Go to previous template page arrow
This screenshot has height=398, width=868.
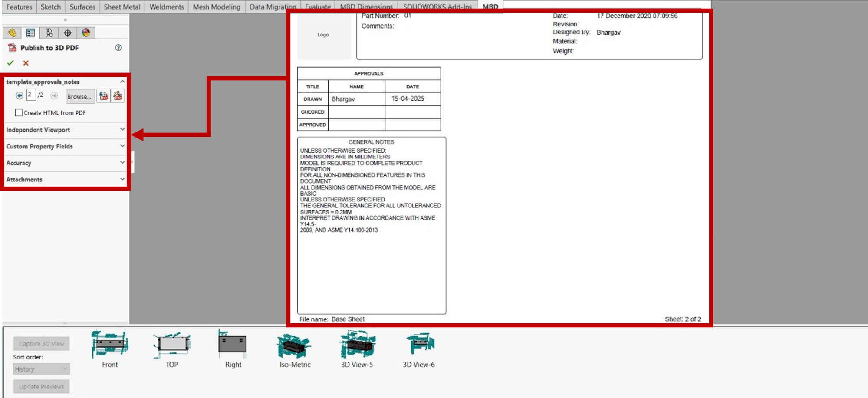click(20, 95)
